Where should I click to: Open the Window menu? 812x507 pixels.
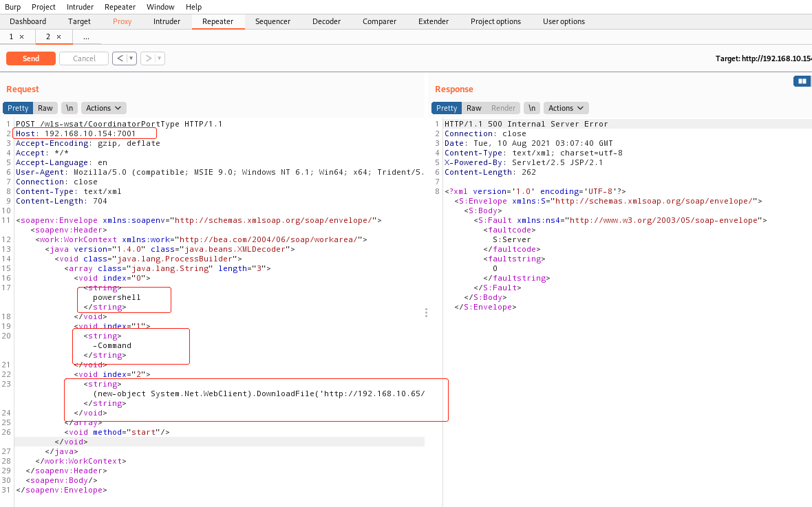(x=160, y=7)
